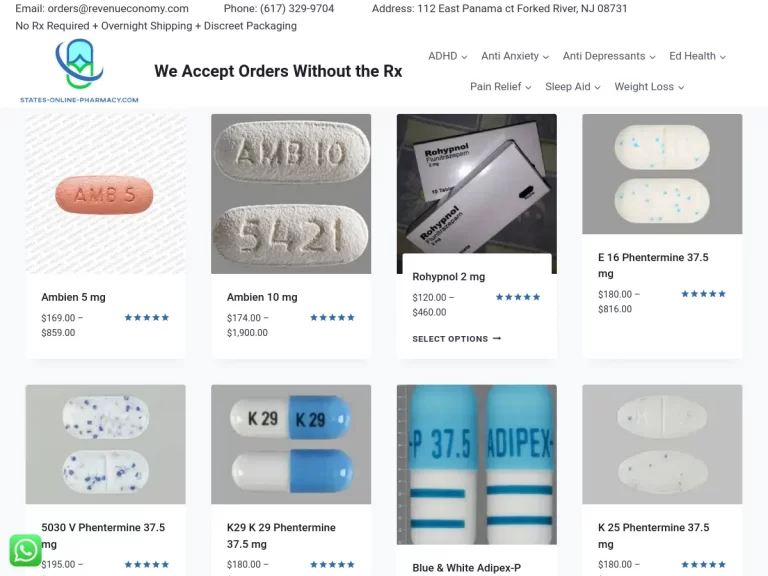Open the Weight Loss menu
Screen dimensions: 768x576
click(x=649, y=87)
